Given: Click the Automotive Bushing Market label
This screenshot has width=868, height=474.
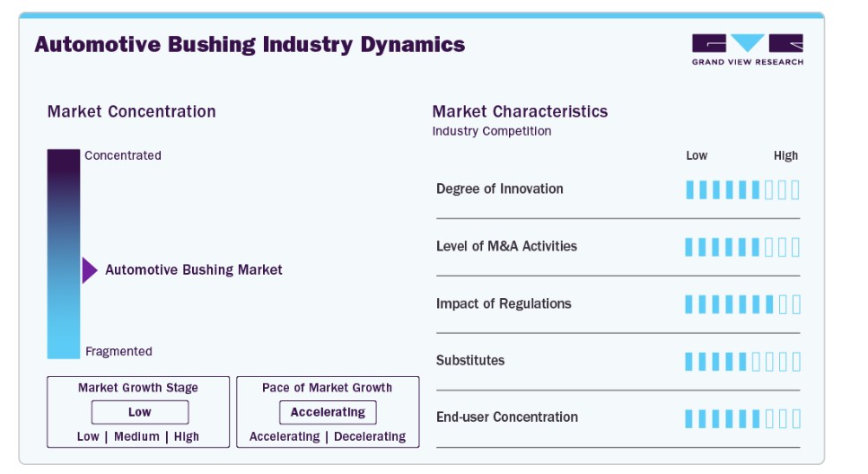Looking at the screenshot, I should click(x=194, y=269).
